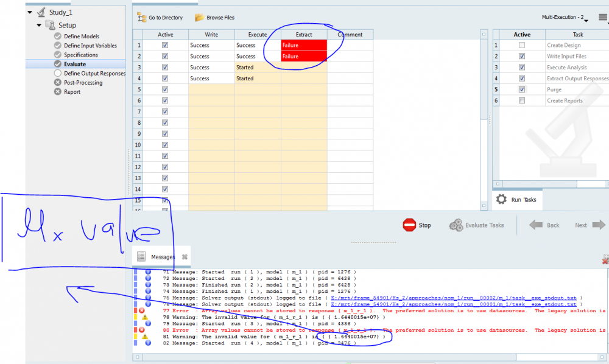Select Specifications step
Viewport: 609px width, 364px height.
point(81,55)
